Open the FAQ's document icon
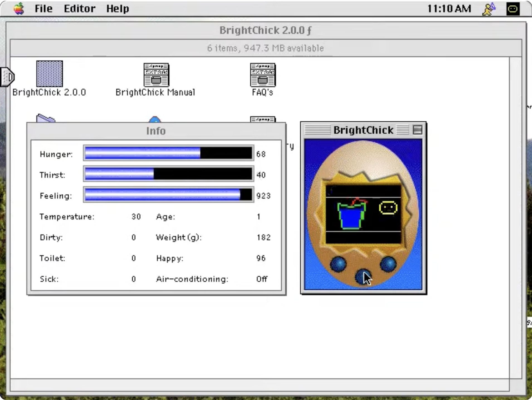Viewport: 532px width, 400px height. coord(262,75)
